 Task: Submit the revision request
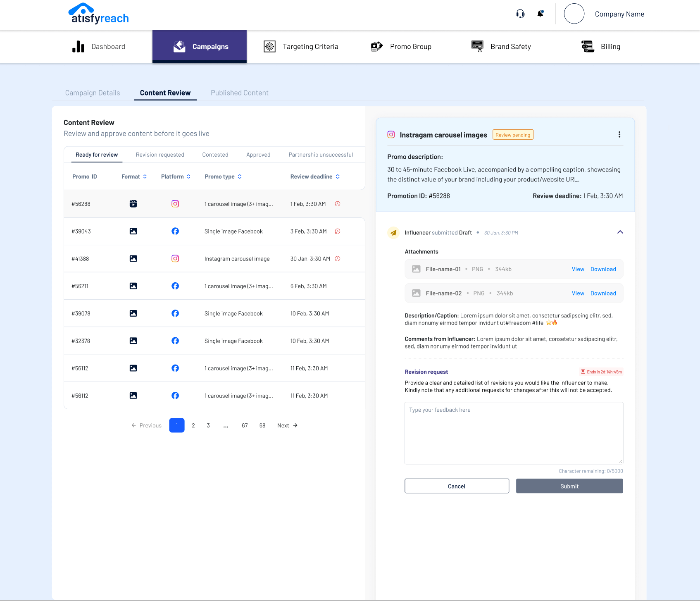point(569,487)
